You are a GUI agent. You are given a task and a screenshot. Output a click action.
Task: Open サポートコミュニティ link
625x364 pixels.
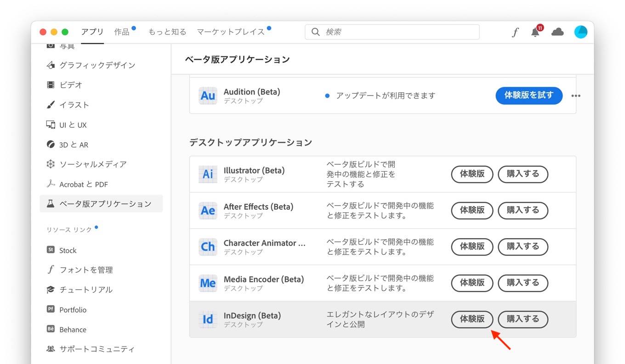click(x=97, y=349)
